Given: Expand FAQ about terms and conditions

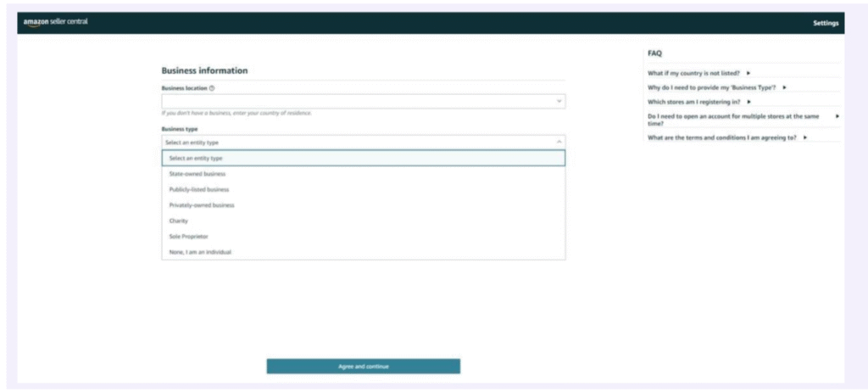Looking at the screenshot, I should tap(726, 137).
